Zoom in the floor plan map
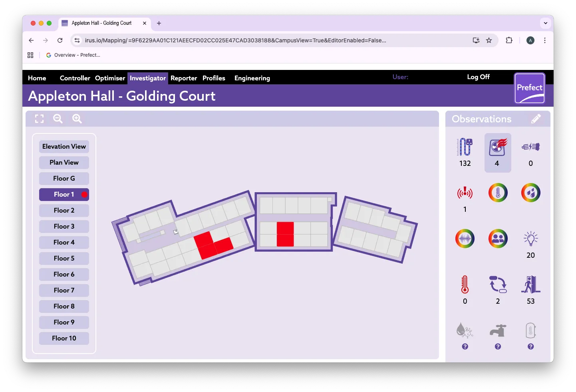The image size is (576, 392). (x=77, y=119)
